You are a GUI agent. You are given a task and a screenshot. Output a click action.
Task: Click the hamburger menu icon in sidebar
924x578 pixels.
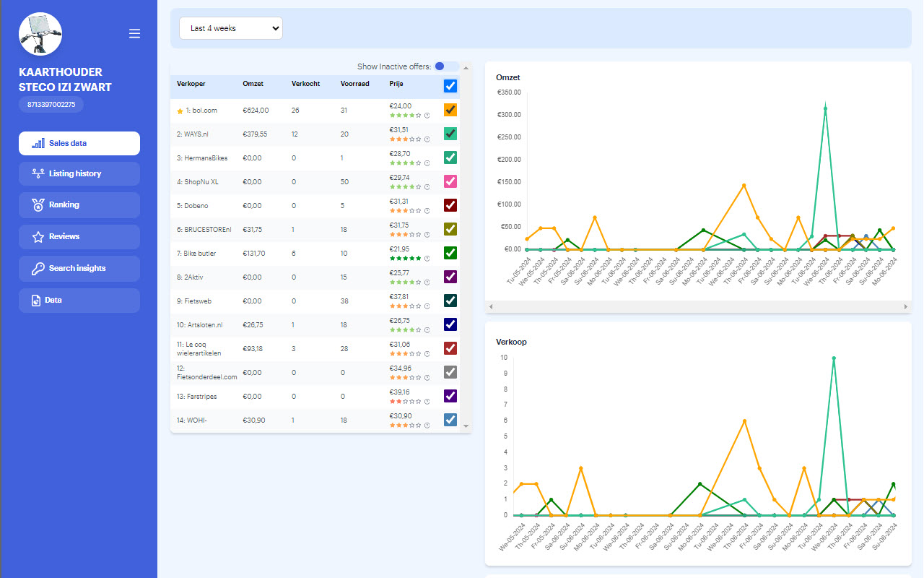click(x=134, y=33)
